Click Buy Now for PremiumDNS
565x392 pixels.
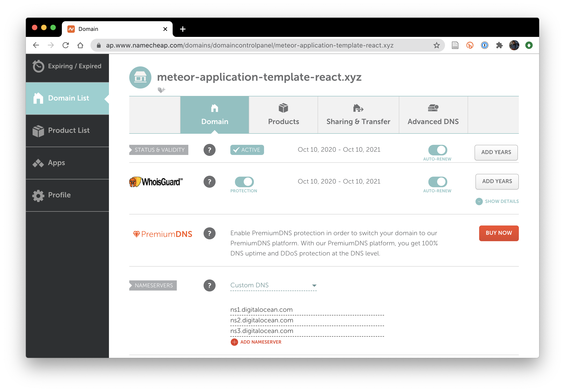pyautogui.click(x=499, y=233)
